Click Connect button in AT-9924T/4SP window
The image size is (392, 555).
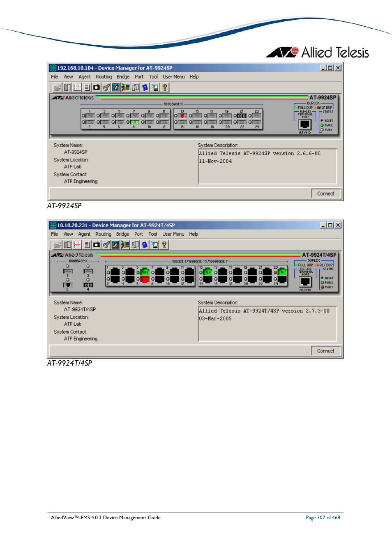coord(326,351)
